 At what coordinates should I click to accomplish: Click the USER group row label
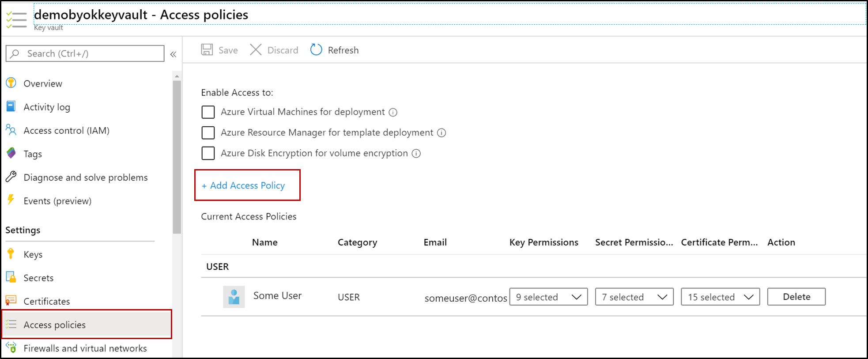[x=218, y=267]
